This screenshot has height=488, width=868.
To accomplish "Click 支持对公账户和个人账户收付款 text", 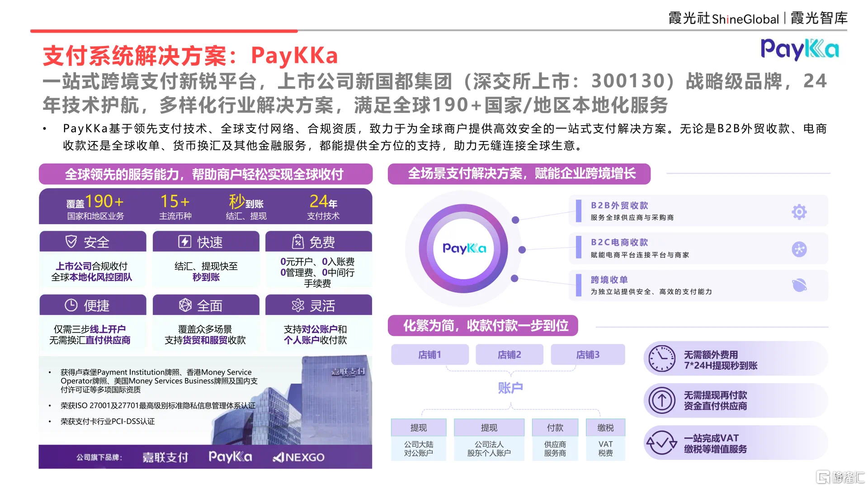I will coord(315,334).
